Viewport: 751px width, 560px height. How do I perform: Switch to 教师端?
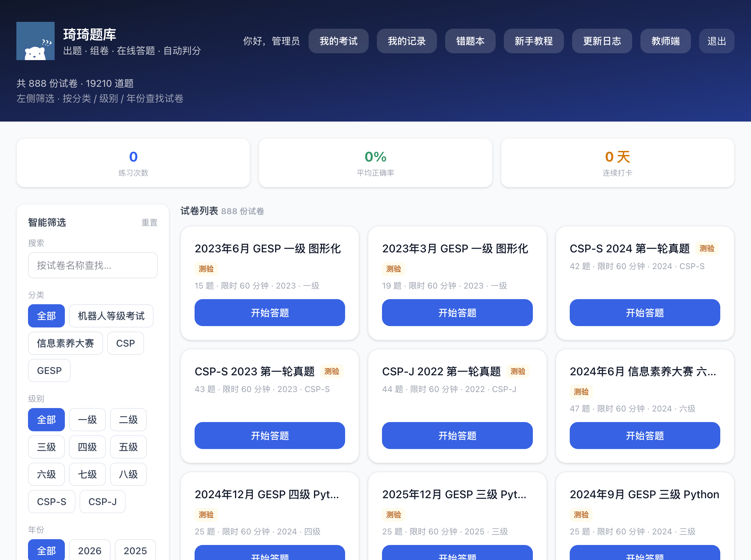click(665, 41)
